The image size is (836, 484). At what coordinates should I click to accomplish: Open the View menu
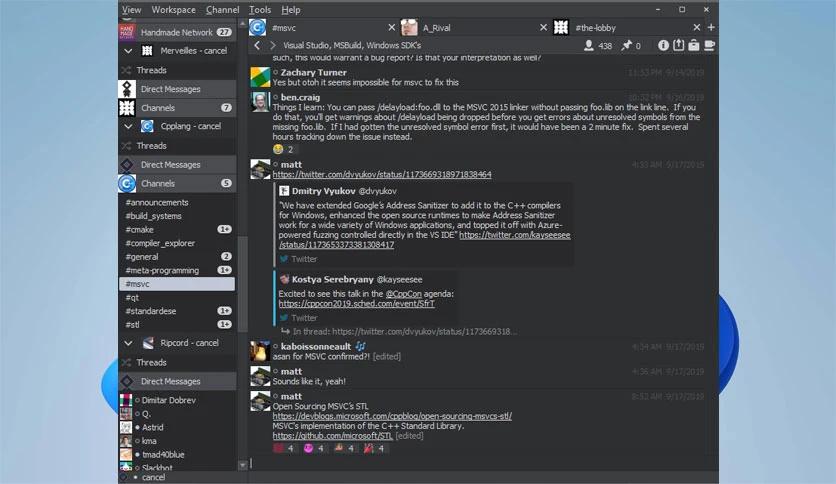click(x=131, y=10)
